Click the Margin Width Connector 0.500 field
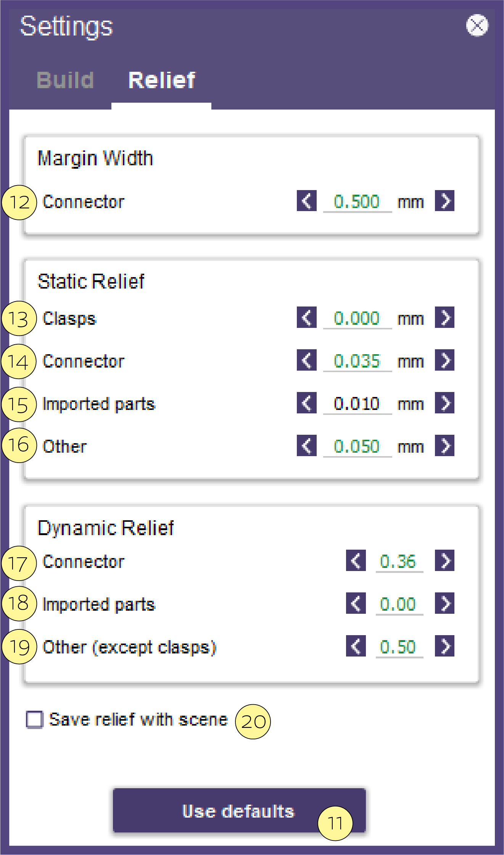The image size is (504, 855). coord(357,202)
